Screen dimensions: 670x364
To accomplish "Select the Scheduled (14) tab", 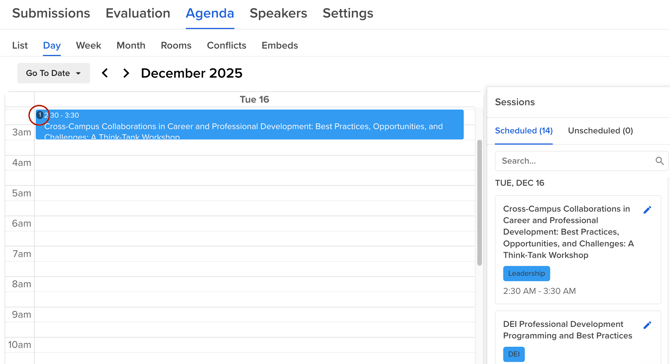I will click(523, 131).
